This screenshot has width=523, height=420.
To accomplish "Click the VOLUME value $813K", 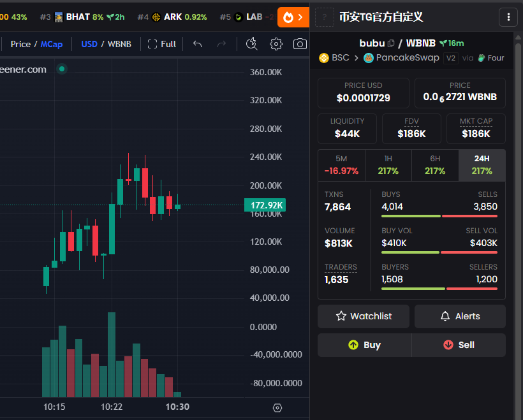I will point(339,243).
